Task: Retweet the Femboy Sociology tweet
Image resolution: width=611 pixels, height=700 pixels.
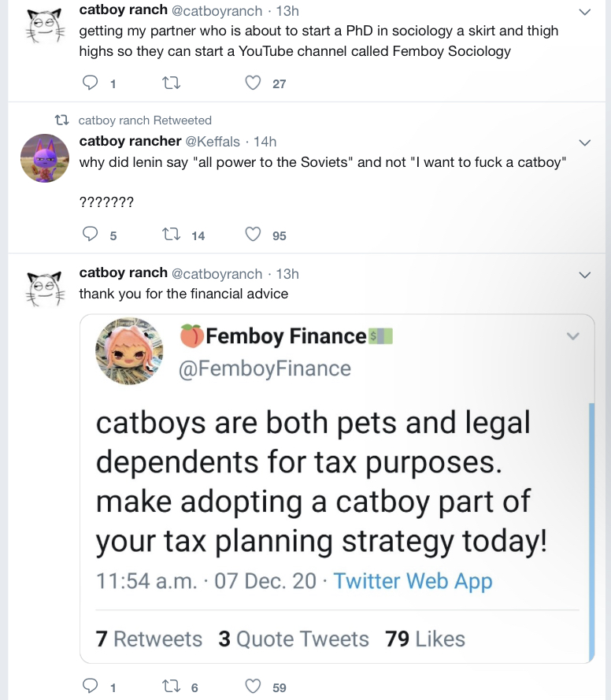Action: click(x=170, y=83)
